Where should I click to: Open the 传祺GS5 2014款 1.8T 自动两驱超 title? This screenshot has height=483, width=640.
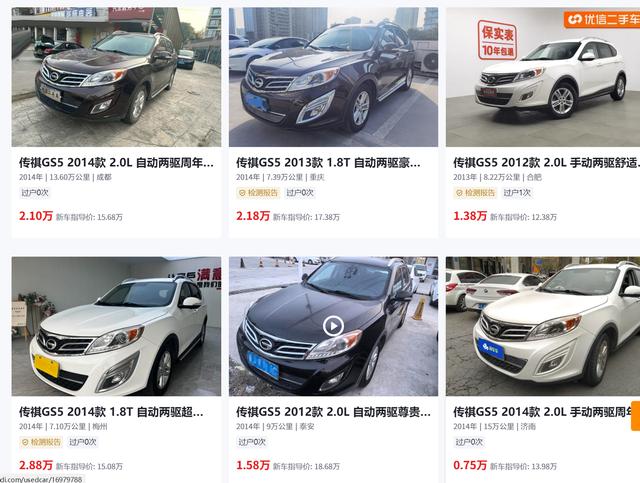click(x=111, y=412)
